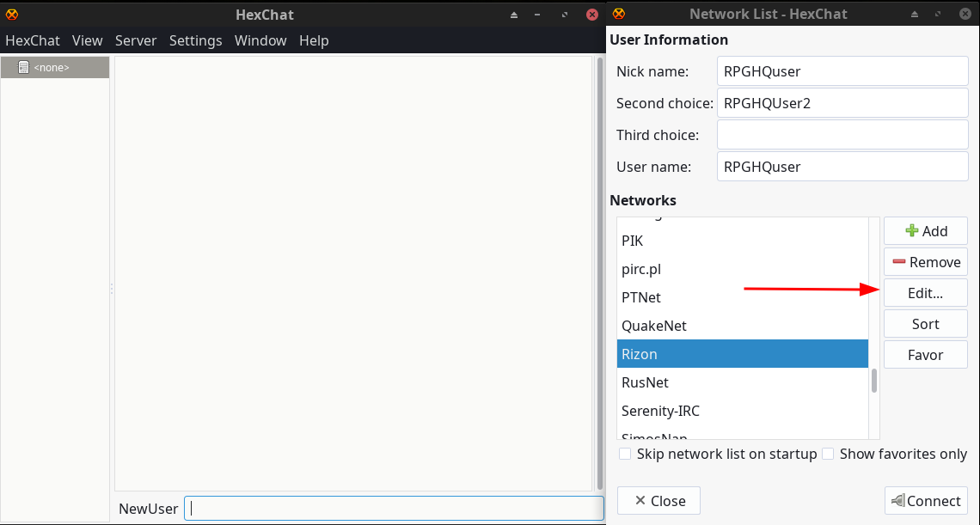
Task: Close the main HexChat window
Action: [x=592, y=15]
